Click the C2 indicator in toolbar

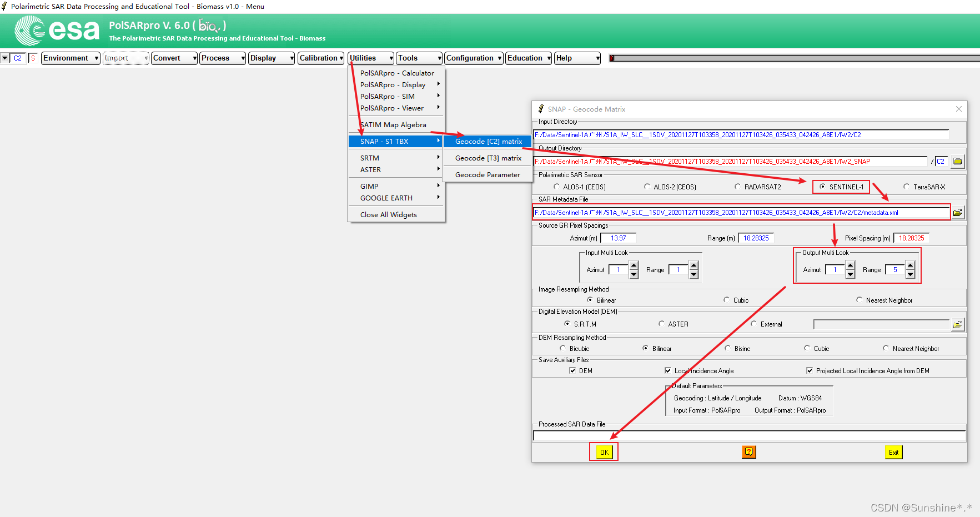18,58
